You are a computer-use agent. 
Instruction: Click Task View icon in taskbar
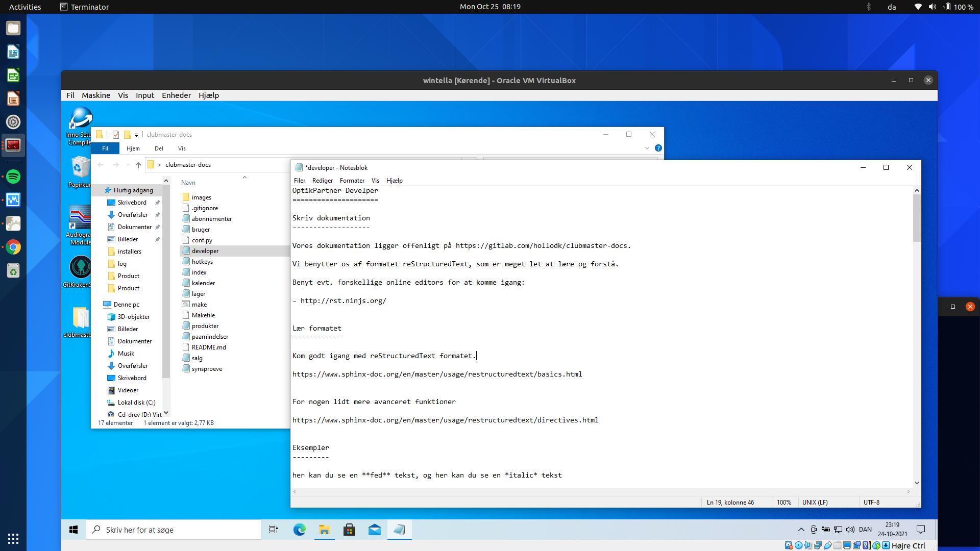[x=274, y=530]
